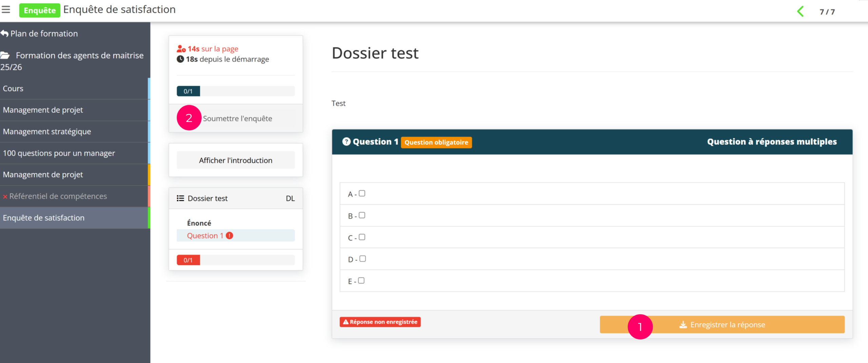Image resolution: width=868 pixels, height=363 pixels.
Task: Click the list icon next to Dossier test
Action: point(180,198)
